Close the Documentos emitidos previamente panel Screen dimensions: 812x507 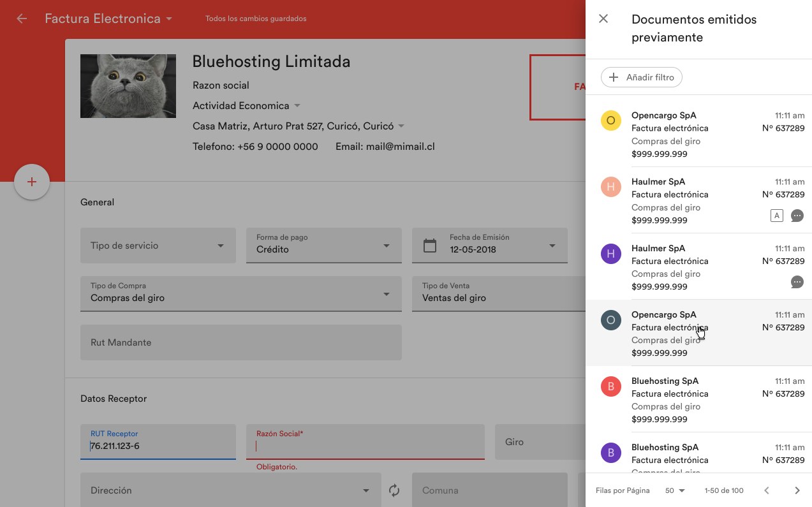point(603,19)
